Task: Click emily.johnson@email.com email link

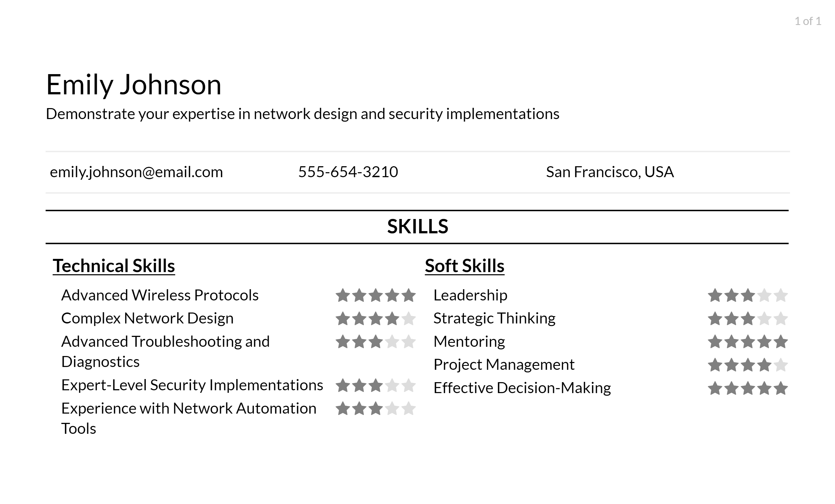Action: coord(136,172)
